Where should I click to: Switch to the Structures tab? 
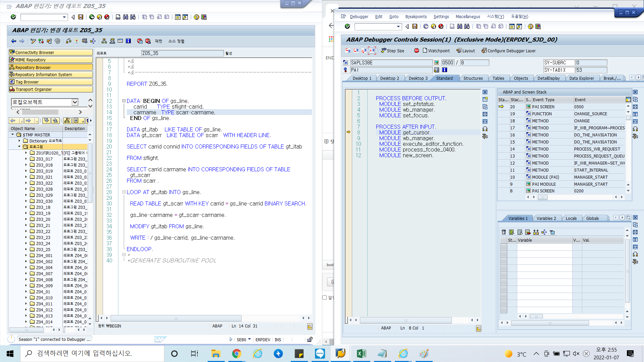coord(473,78)
